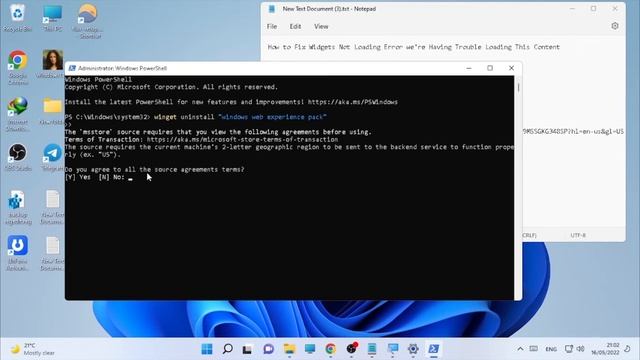Open taskbar app with red notification badge
The image size is (640, 360).
coord(352,349)
